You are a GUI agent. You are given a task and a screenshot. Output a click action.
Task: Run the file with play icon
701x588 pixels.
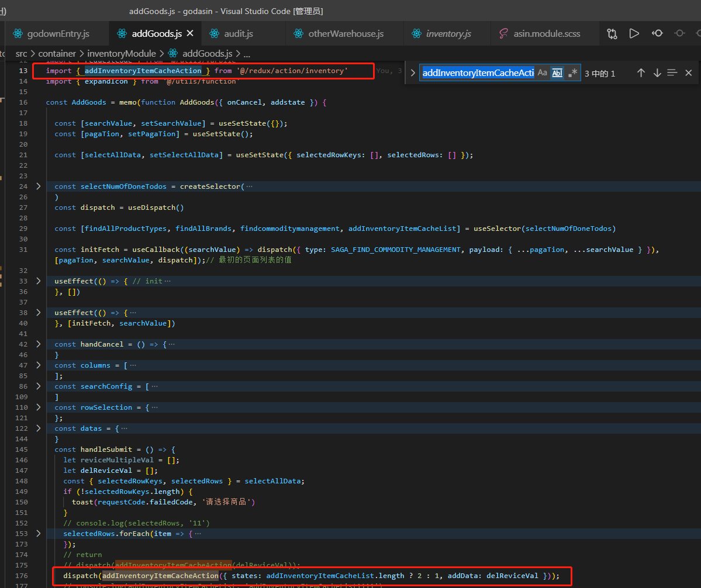click(634, 33)
